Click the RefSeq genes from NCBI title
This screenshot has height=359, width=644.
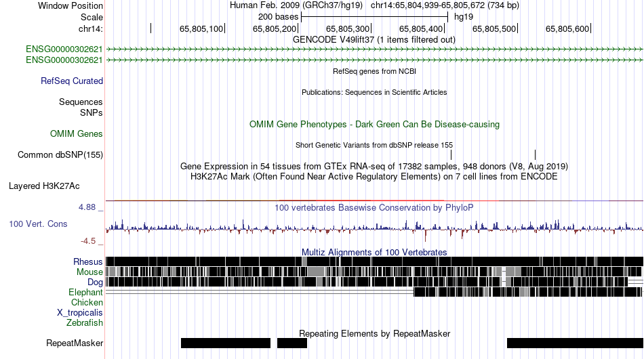pos(375,71)
